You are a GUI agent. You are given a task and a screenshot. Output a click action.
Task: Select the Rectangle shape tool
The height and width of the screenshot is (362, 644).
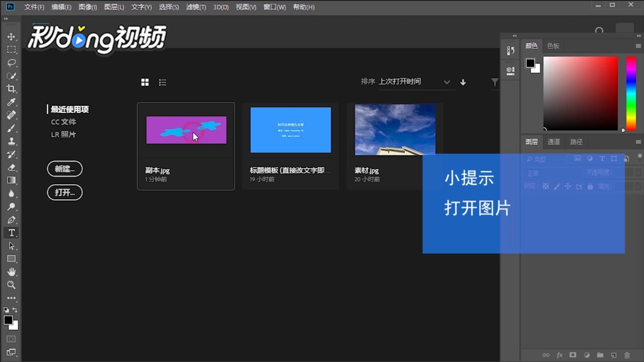(11, 259)
